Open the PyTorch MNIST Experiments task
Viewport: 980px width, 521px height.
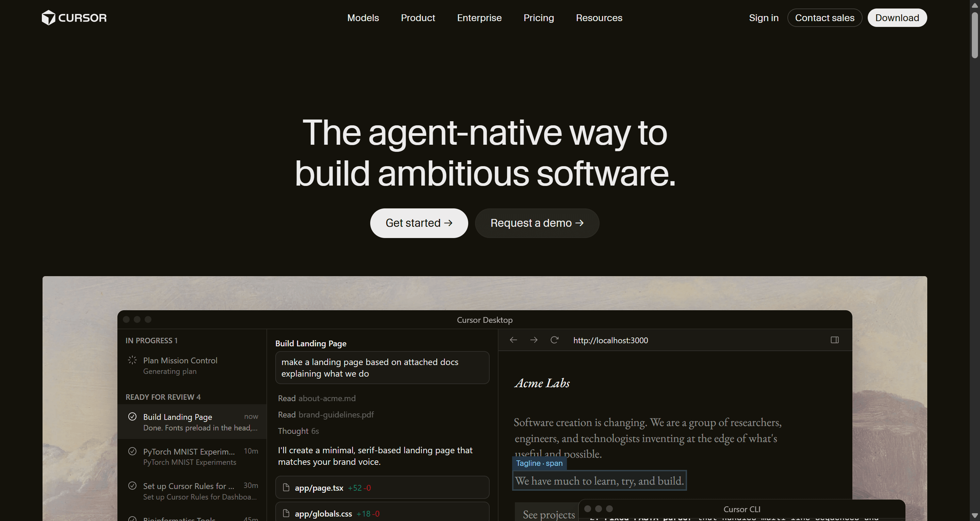[192, 456]
